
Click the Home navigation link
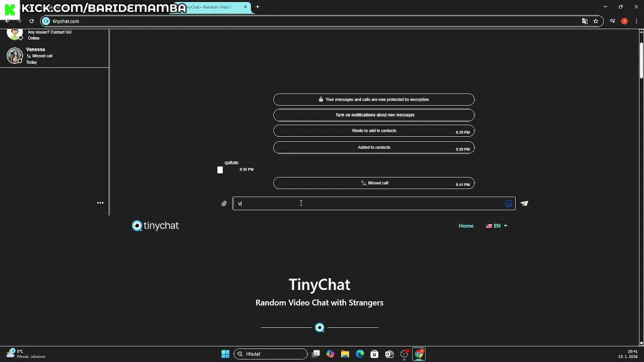466,226
